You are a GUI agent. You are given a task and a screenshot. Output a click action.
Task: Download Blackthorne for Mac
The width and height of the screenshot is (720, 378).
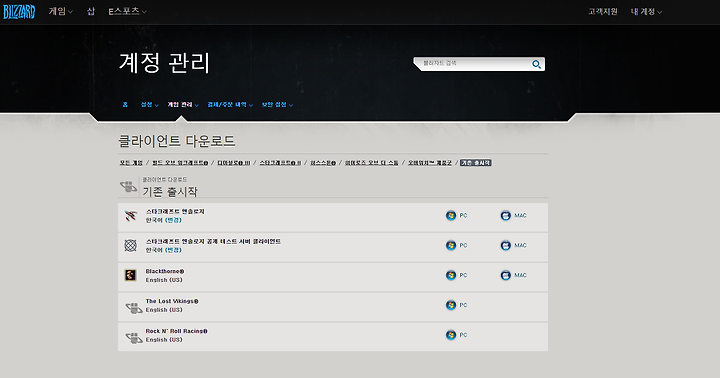tap(513, 275)
